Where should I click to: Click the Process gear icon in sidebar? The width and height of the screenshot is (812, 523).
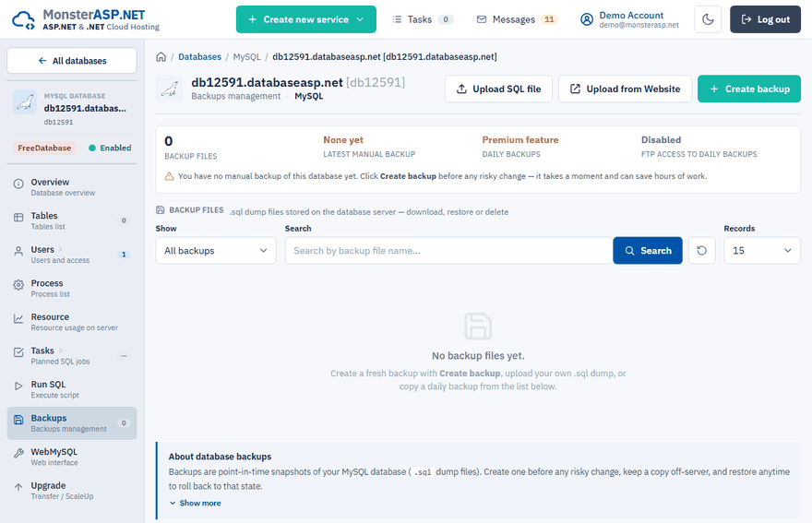pyautogui.click(x=18, y=285)
